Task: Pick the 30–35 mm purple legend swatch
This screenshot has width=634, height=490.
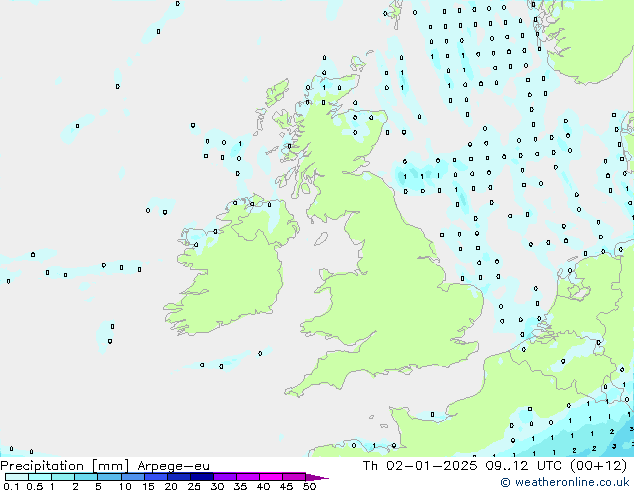Action: pos(224,477)
